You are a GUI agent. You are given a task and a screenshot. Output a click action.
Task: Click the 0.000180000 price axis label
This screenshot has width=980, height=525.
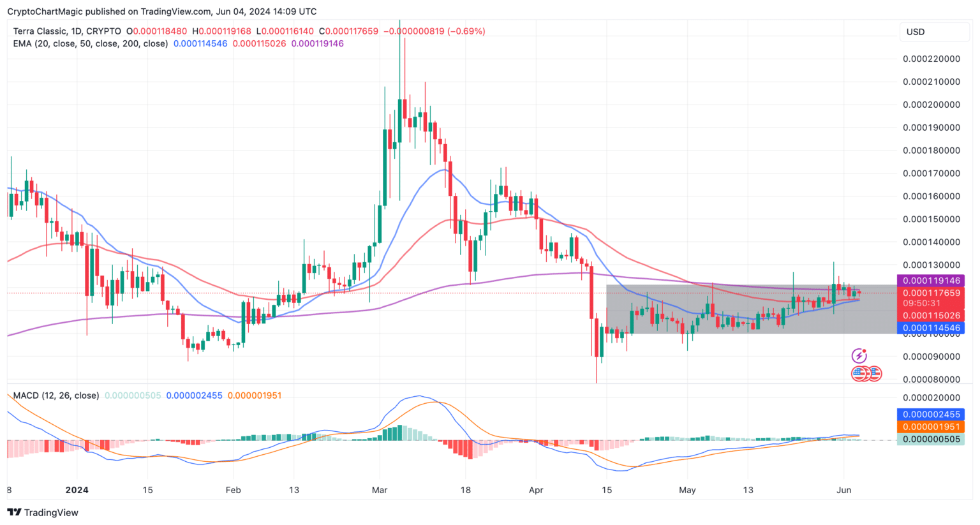[932, 151]
